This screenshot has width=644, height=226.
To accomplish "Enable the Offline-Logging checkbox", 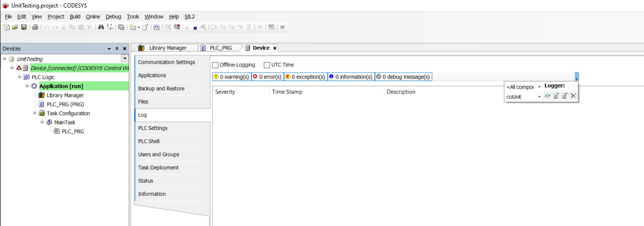I will click(x=216, y=65).
